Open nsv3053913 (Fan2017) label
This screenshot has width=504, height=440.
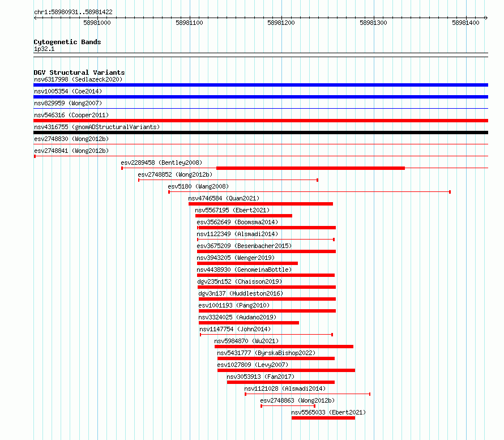point(260,377)
